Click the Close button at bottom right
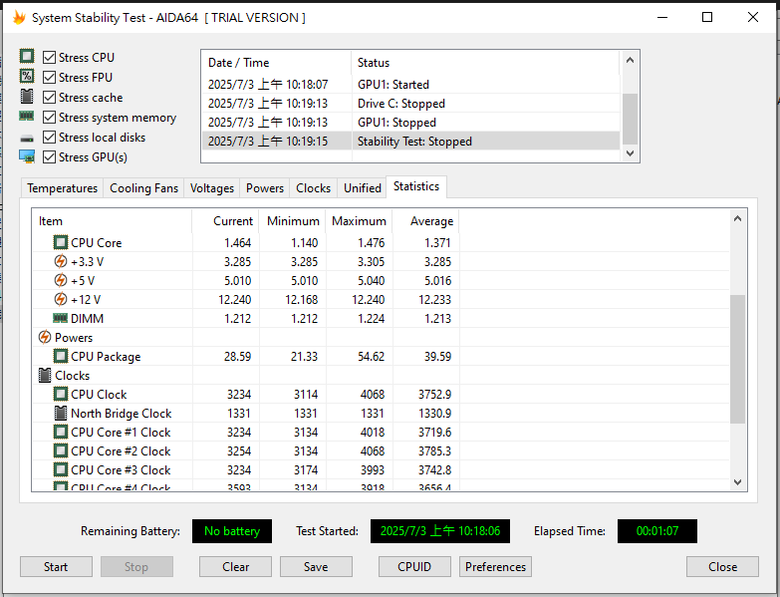Viewport: 780px width, 597px height. click(x=722, y=567)
